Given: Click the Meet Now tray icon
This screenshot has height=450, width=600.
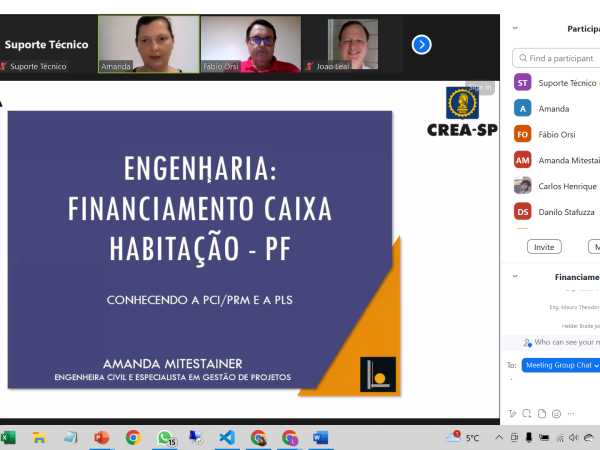Looking at the screenshot, I should point(514,437).
